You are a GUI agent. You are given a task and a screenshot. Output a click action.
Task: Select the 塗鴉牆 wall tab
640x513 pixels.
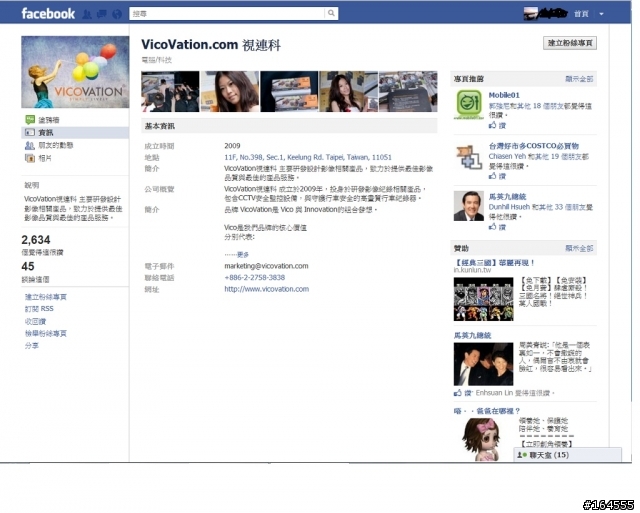coord(49,120)
